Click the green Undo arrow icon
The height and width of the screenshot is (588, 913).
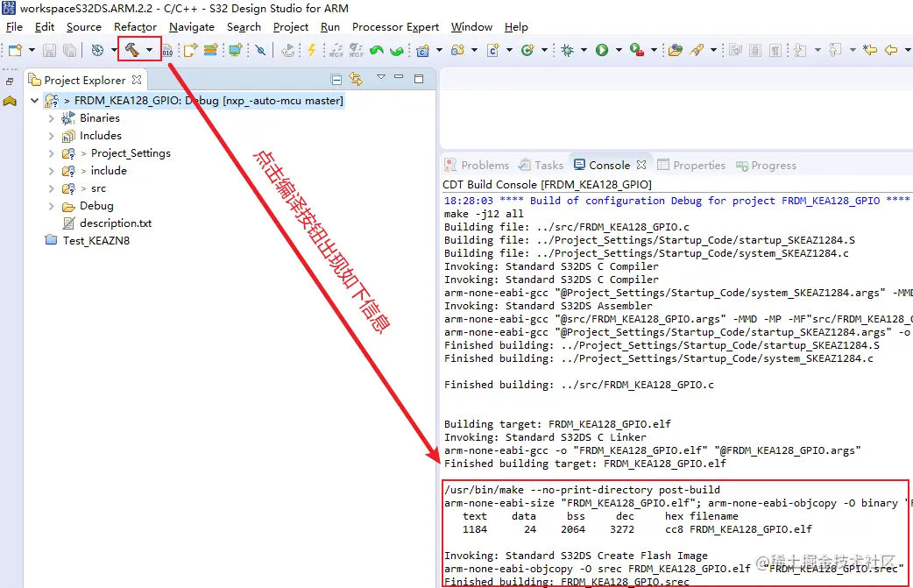point(377,51)
